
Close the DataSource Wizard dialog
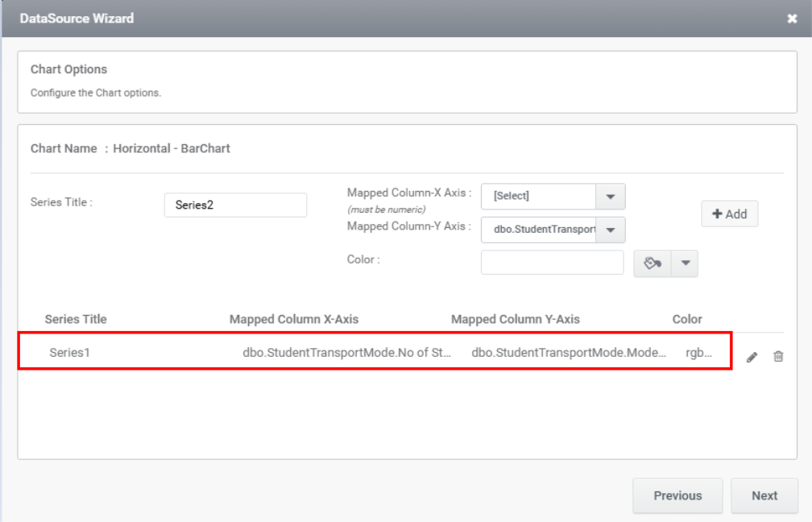792,19
